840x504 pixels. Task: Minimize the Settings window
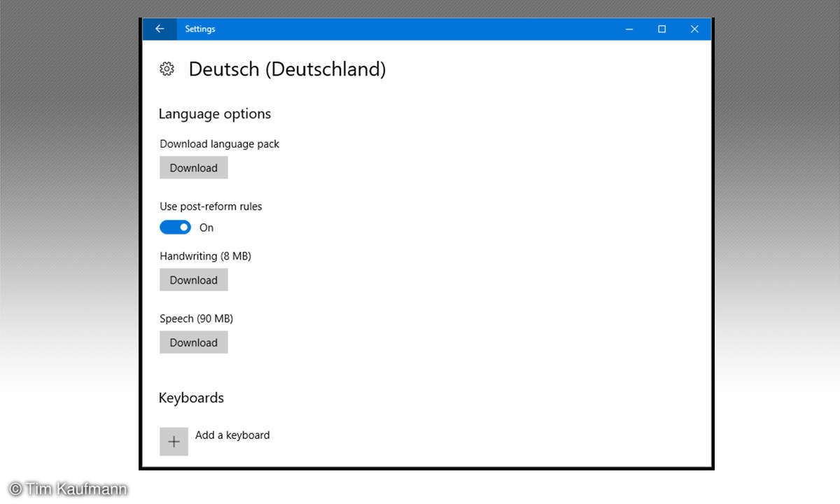click(x=629, y=29)
